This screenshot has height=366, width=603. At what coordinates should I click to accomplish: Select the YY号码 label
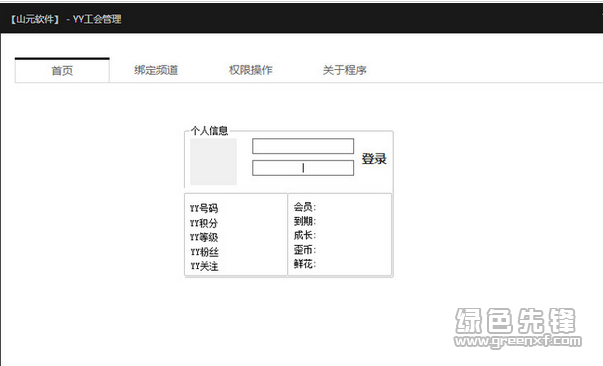point(204,208)
